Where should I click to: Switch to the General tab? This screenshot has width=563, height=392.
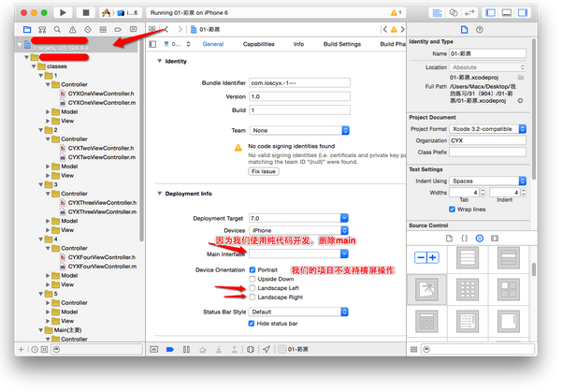213,44
